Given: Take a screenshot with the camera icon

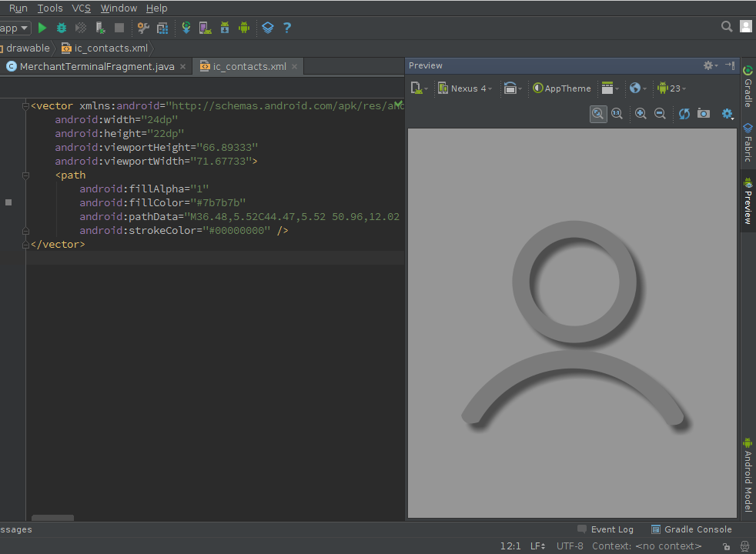Looking at the screenshot, I should (703, 113).
